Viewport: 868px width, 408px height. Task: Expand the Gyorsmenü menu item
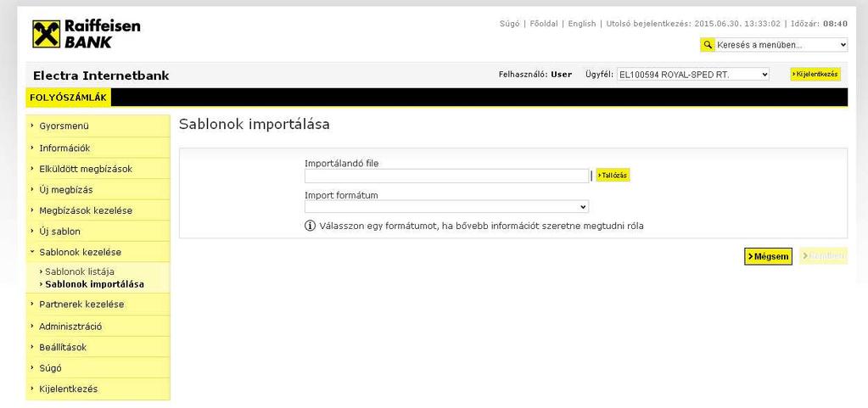point(98,126)
